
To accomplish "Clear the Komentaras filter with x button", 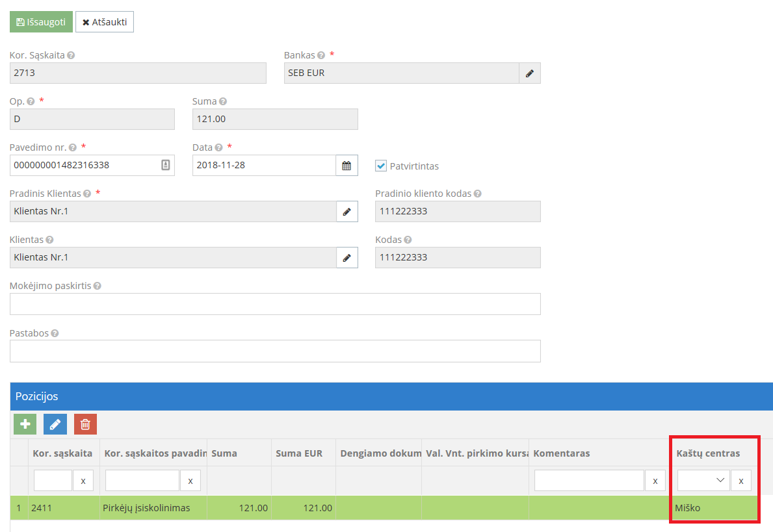I will [655, 481].
